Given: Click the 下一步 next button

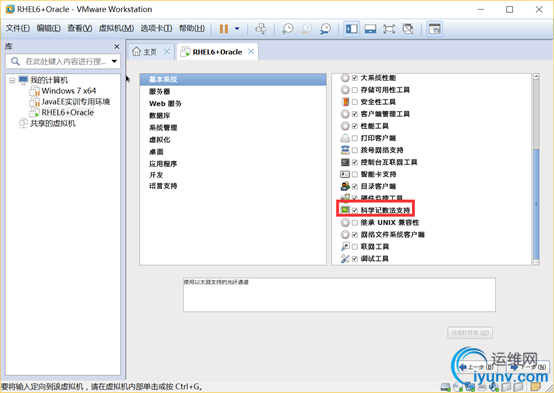Looking at the screenshot, I should [528, 367].
